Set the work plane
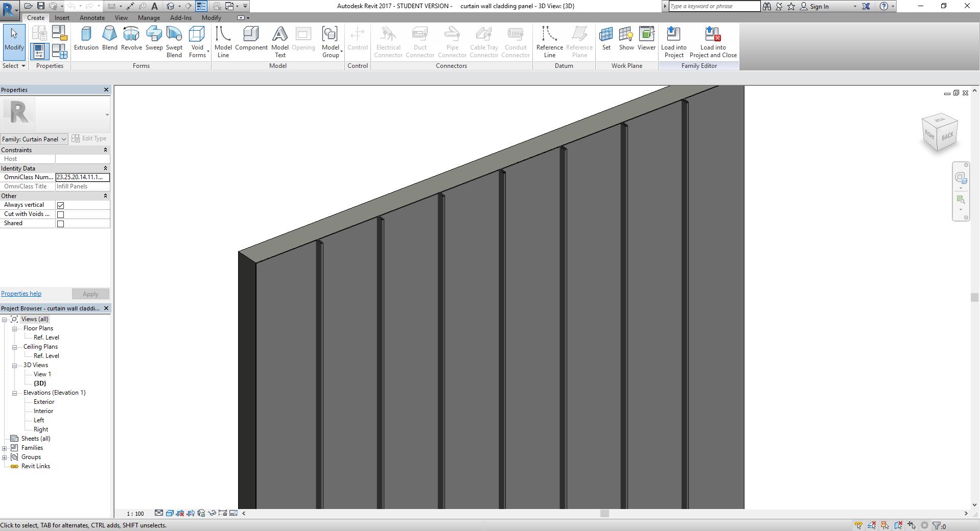 point(606,39)
